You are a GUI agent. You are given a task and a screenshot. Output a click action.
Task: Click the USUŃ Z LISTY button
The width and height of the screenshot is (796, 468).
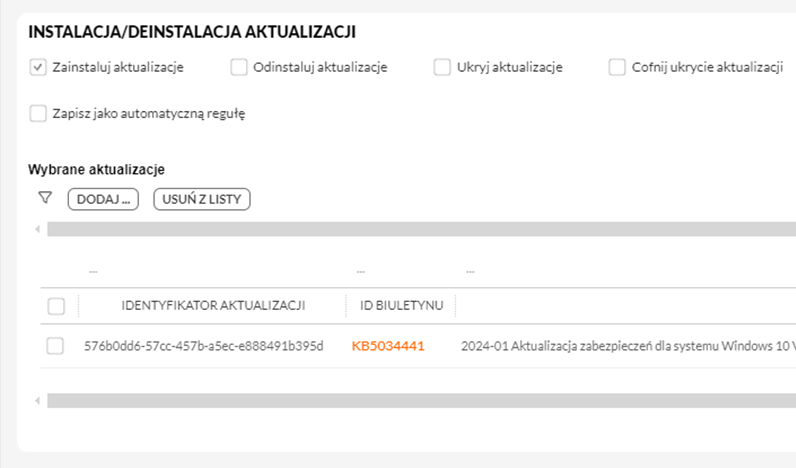click(x=202, y=199)
